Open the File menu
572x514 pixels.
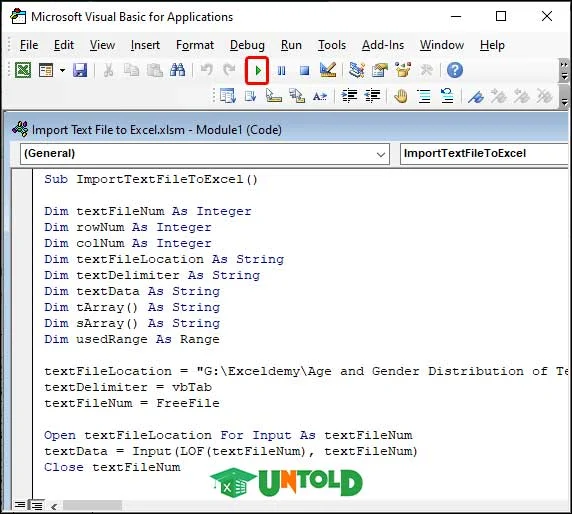tap(29, 45)
